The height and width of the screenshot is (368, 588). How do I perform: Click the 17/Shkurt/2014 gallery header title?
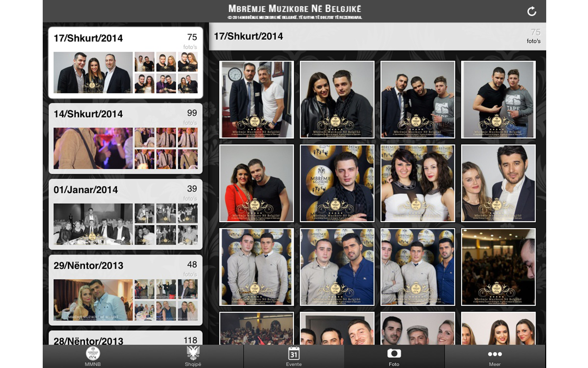pos(249,36)
